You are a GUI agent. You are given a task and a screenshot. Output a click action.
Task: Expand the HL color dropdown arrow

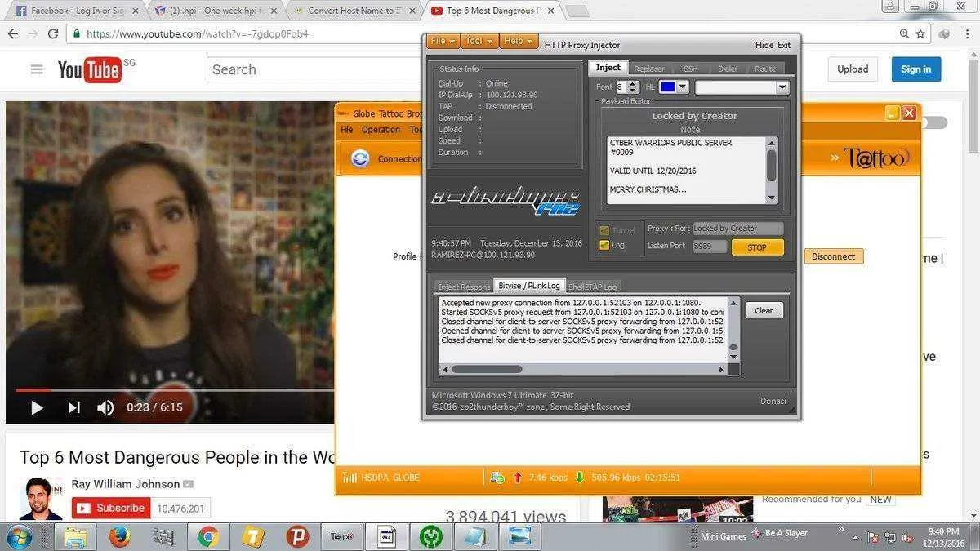[x=684, y=87]
